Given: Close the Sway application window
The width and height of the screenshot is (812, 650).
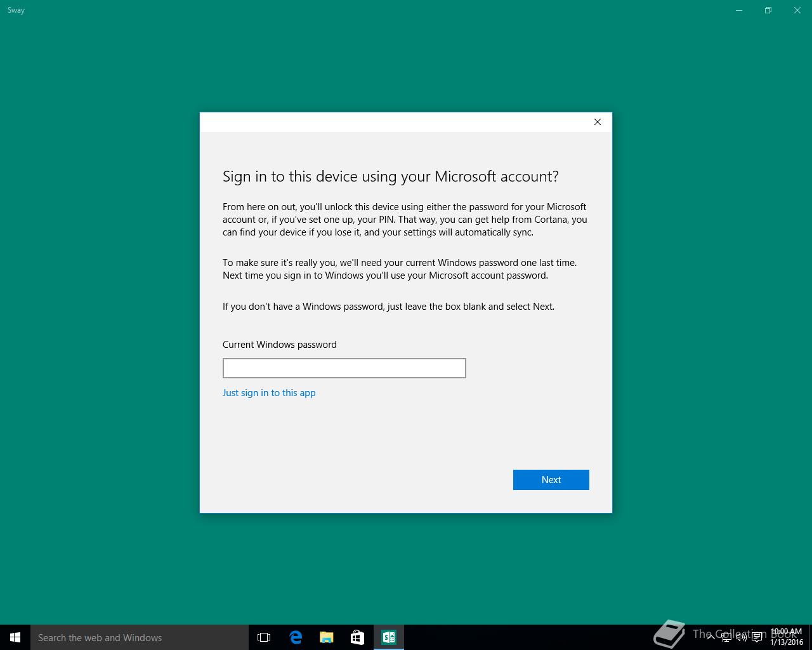Looking at the screenshot, I should (x=797, y=10).
